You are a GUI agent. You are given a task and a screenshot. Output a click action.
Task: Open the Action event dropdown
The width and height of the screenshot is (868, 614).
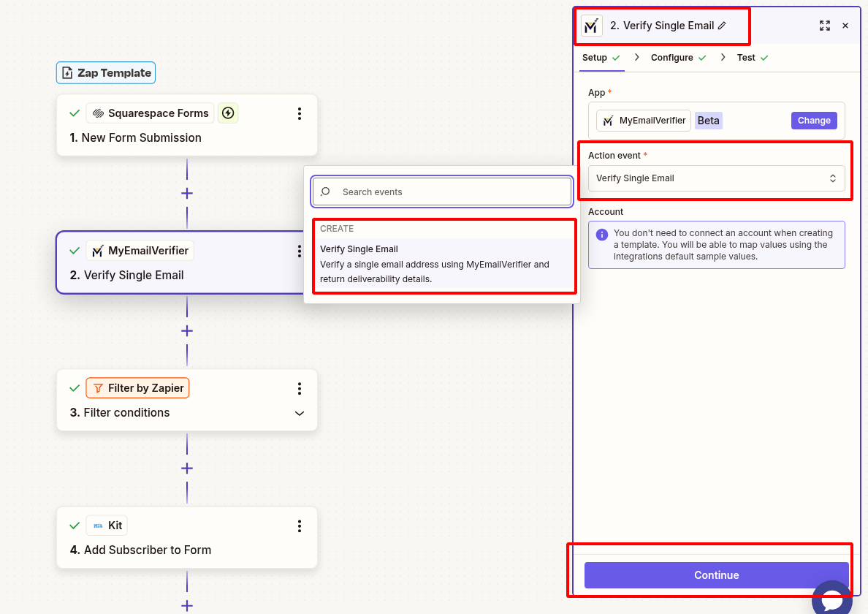tap(716, 178)
